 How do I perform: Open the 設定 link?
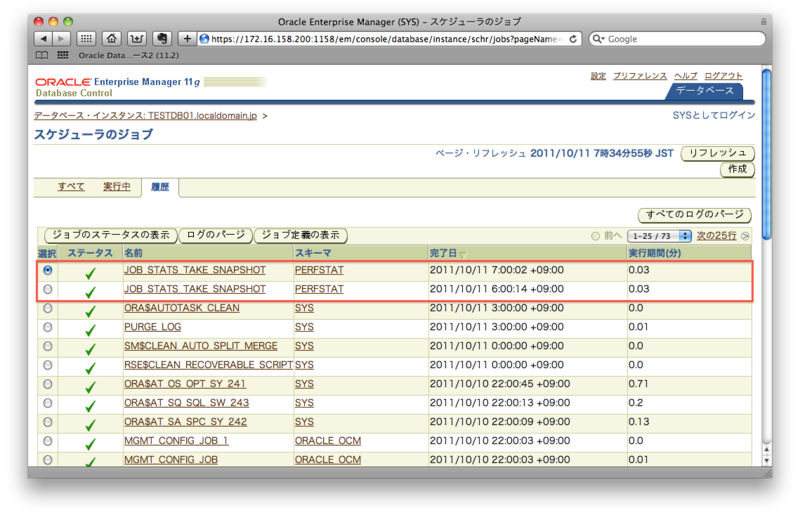[598, 76]
